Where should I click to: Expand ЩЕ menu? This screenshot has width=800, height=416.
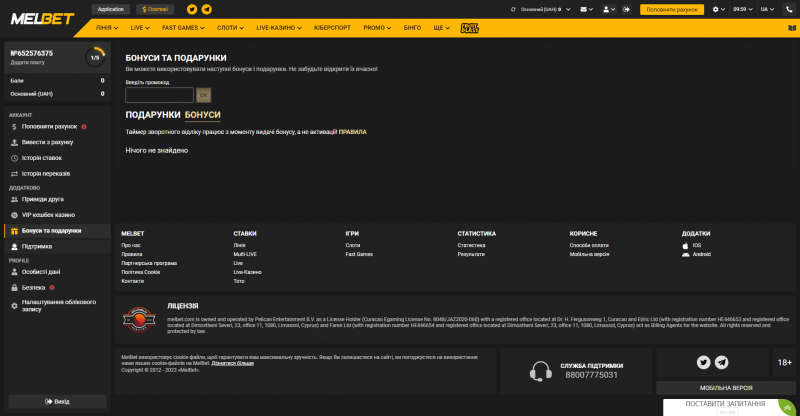click(441, 28)
